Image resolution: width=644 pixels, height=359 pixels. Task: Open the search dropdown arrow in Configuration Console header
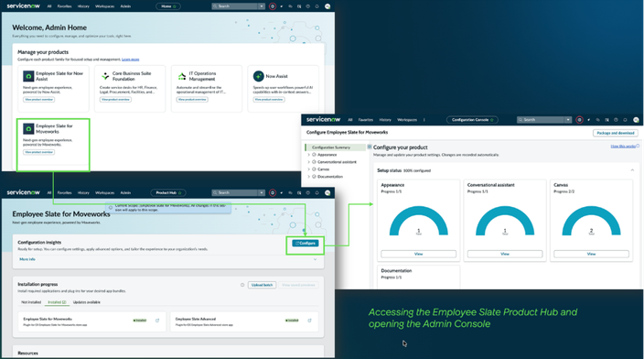pos(568,120)
